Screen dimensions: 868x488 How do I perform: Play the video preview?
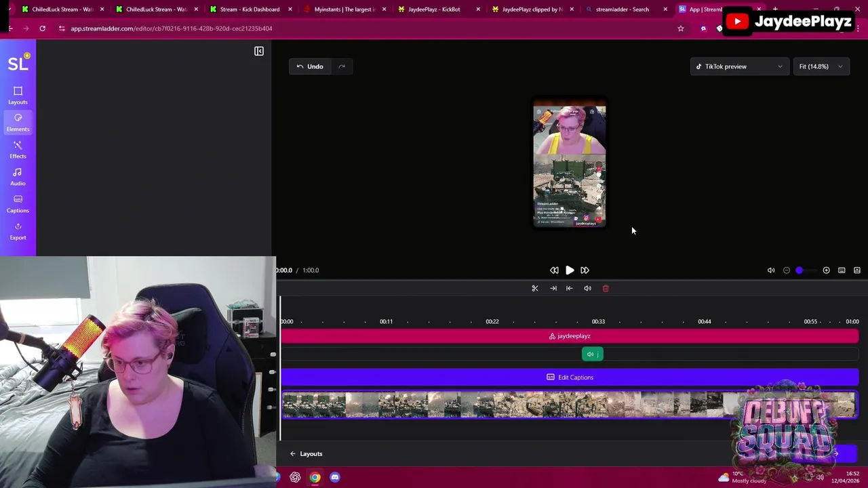coord(570,270)
